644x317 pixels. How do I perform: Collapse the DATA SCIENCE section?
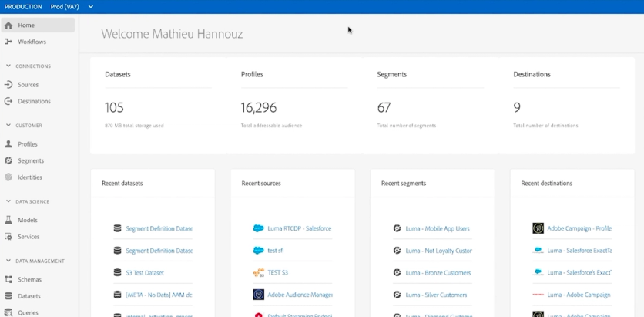[8, 201]
